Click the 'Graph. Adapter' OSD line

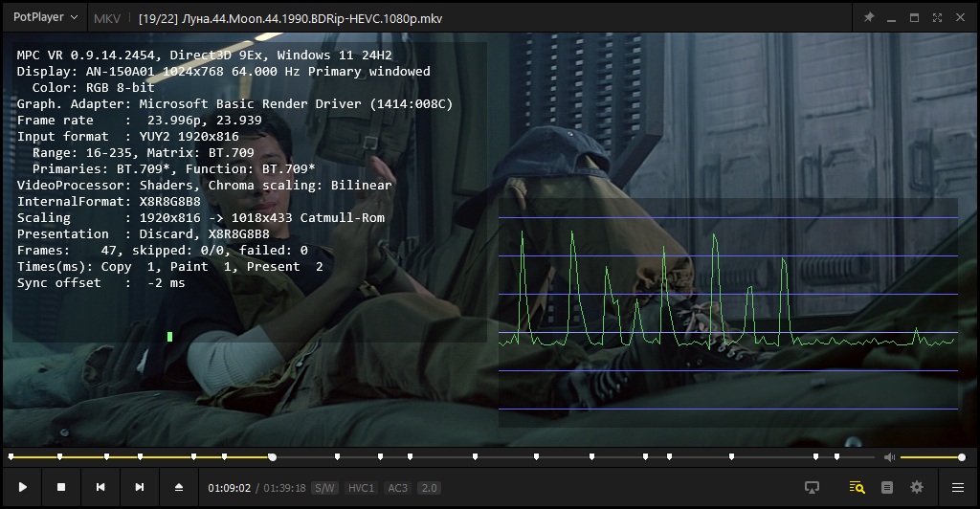click(x=234, y=103)
